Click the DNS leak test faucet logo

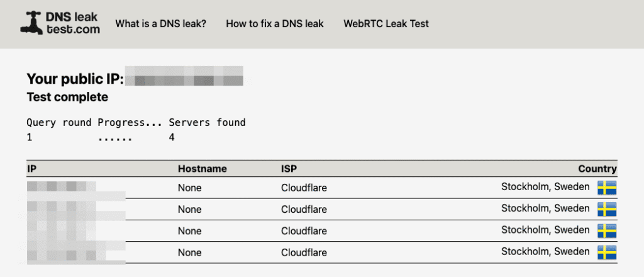point(28,24)
